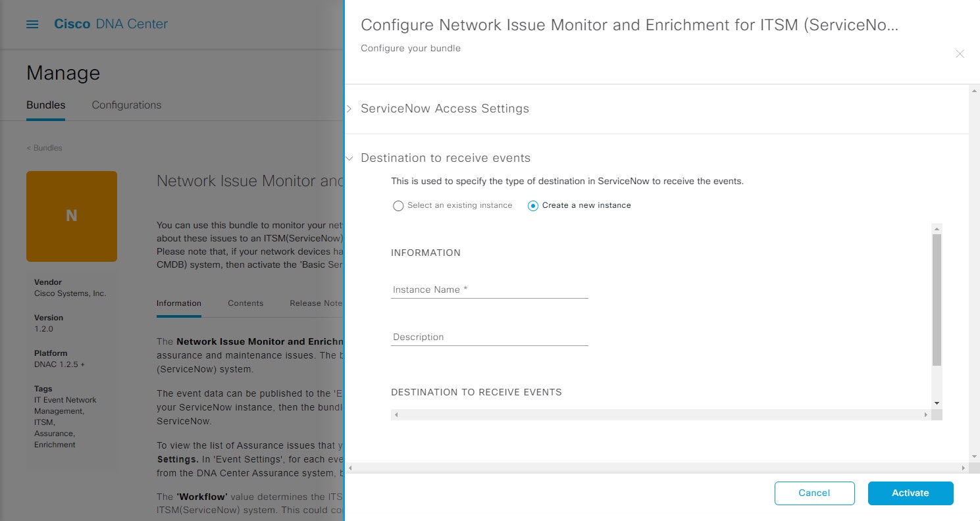Image resolution: width=980 pixels, height=521 pixels.
Task: Click inner form scroll-up arrow
Action: (937, 228)
